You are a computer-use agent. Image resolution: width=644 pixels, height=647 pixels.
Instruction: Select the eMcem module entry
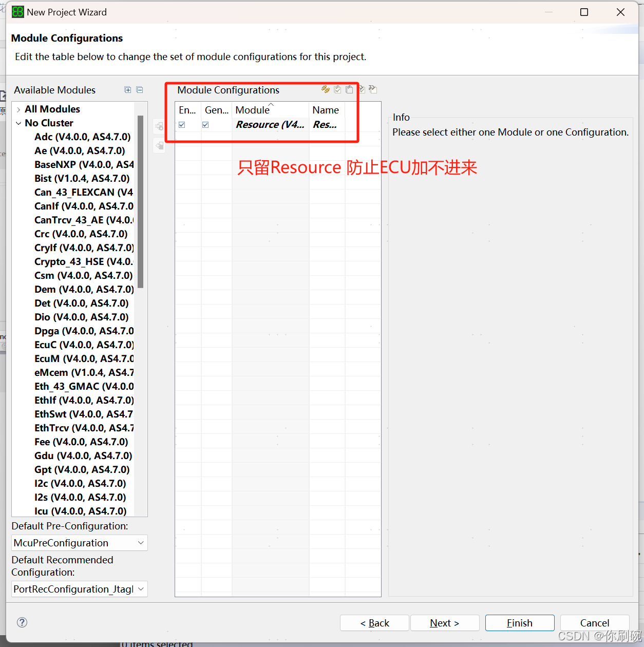[x=84, y=373]
